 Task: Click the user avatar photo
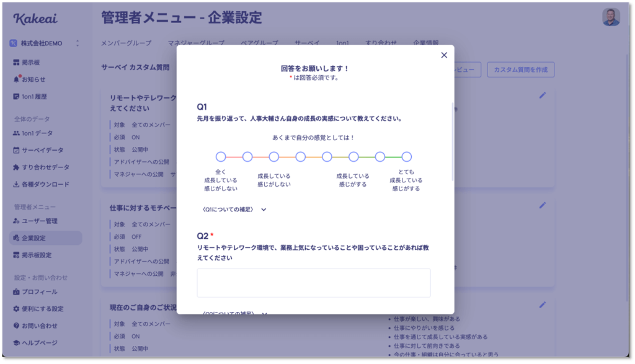611,17
